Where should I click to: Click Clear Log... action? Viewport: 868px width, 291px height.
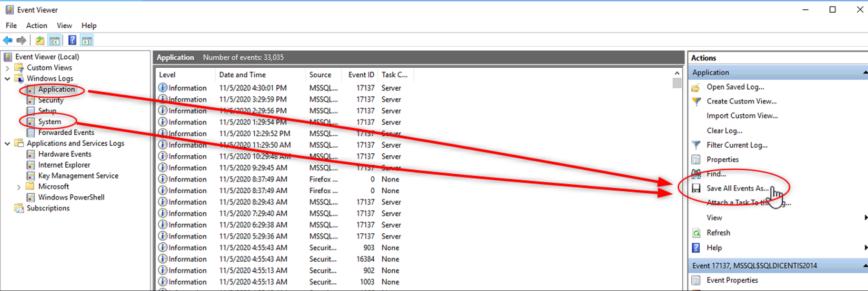[x=724, y=131]
